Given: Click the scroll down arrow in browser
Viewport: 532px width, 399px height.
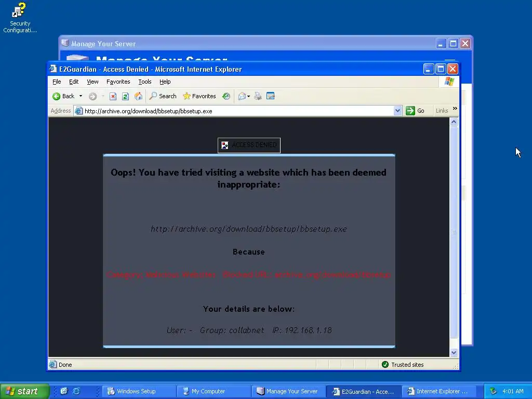Looking at the screenshot, I should point(454,353).
